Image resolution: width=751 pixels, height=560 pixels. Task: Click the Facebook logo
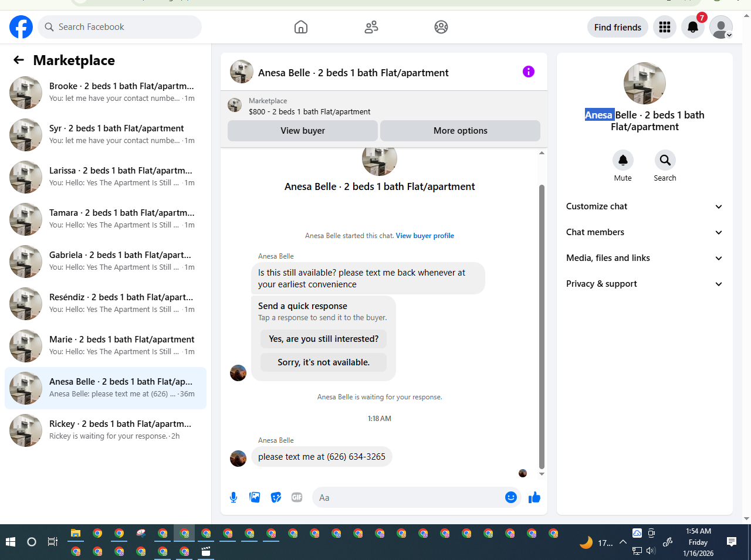click(x=21, y=27)
